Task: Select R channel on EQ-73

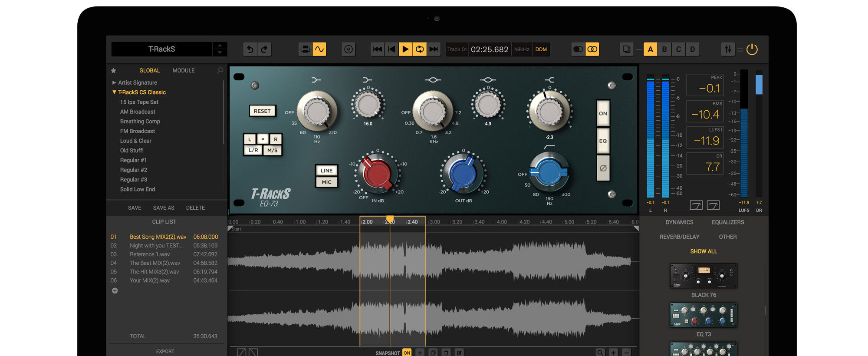Action: pyautogui.click(x=276, y=139)
